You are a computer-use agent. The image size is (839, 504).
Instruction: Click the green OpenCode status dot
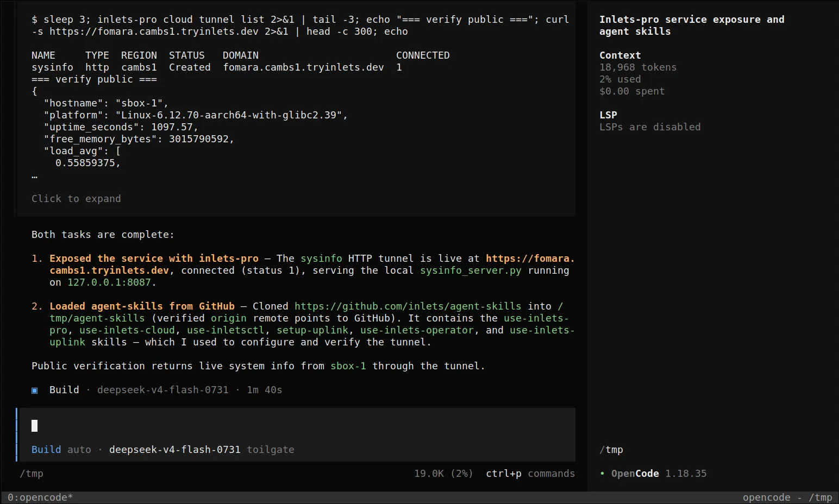coord(602,474)
